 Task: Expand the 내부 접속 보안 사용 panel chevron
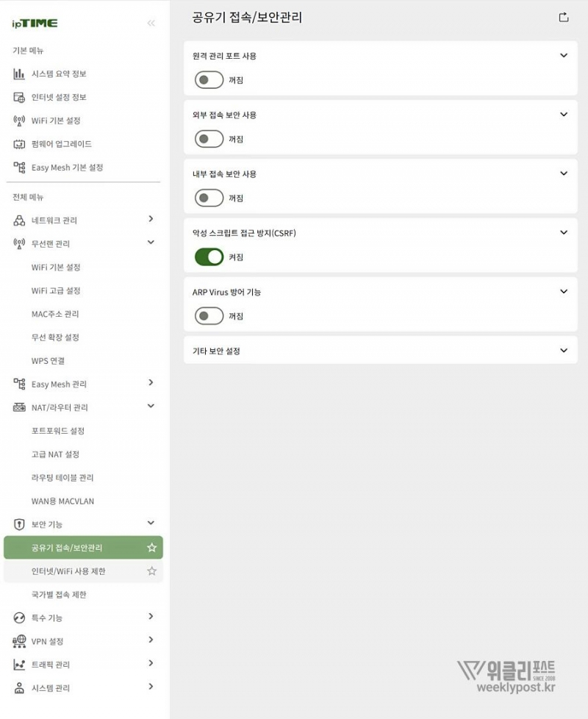click(564, 174)
